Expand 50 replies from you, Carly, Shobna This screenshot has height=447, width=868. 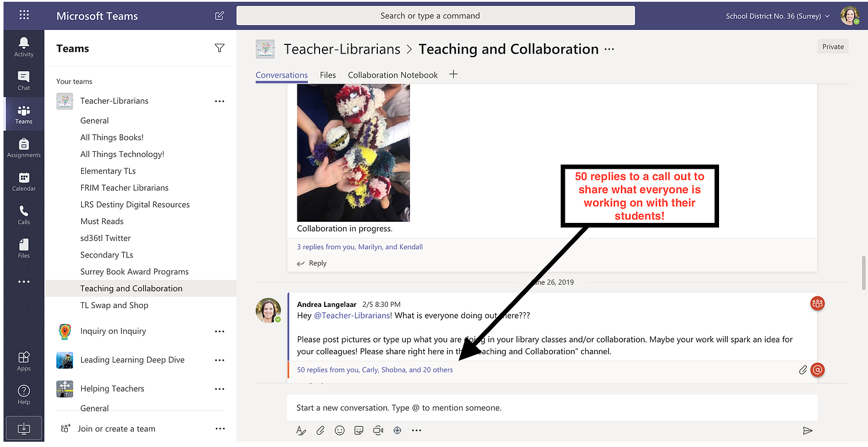coord(375,370)
